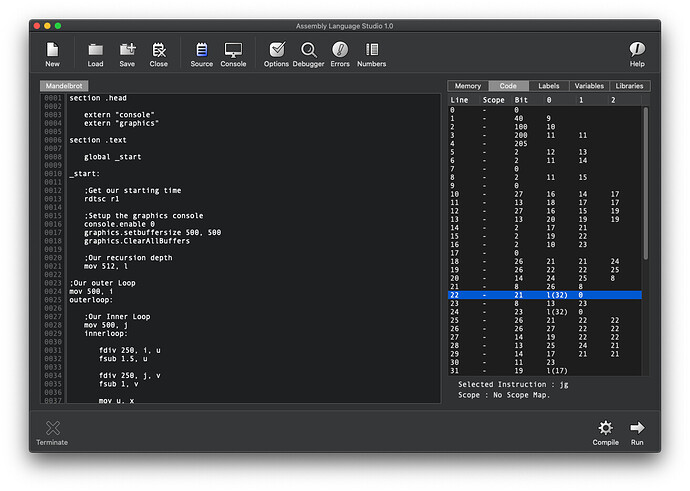Select row 3 with bit 200
This screenshot has height=491, width=690.
pos(545,135)
